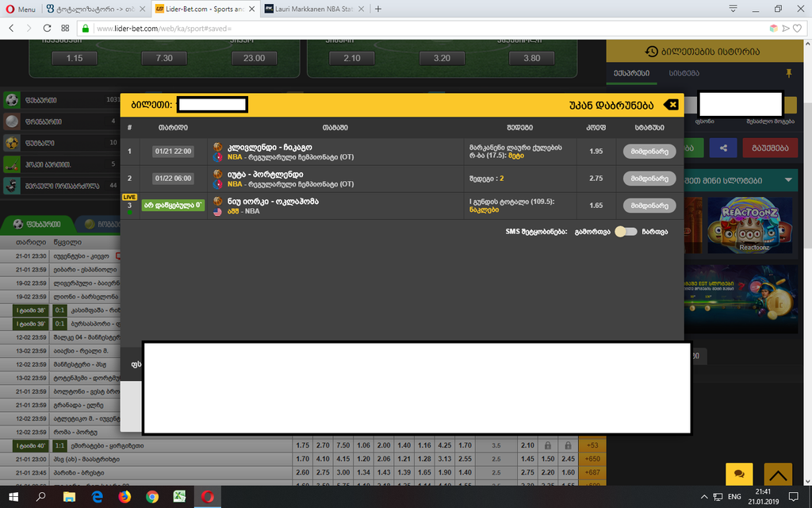
Task: Click the იუვენტუსი - კიევო match row
Action: tap(59, 256)
